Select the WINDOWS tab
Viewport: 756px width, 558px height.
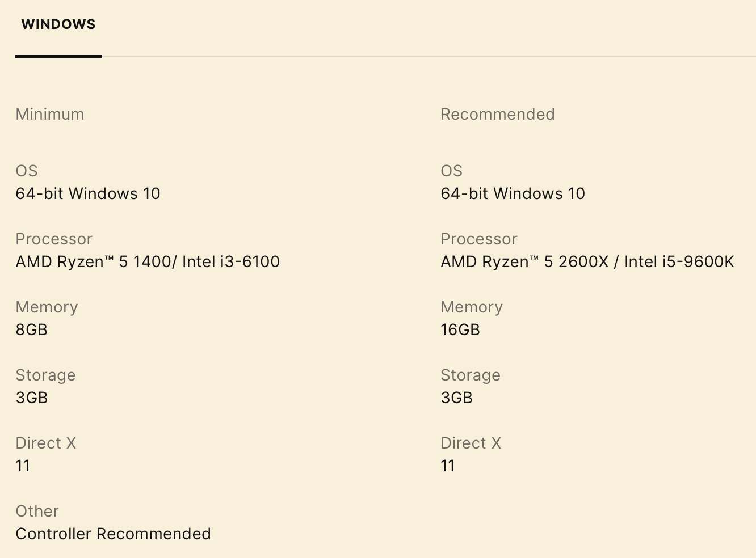[58, 24]
